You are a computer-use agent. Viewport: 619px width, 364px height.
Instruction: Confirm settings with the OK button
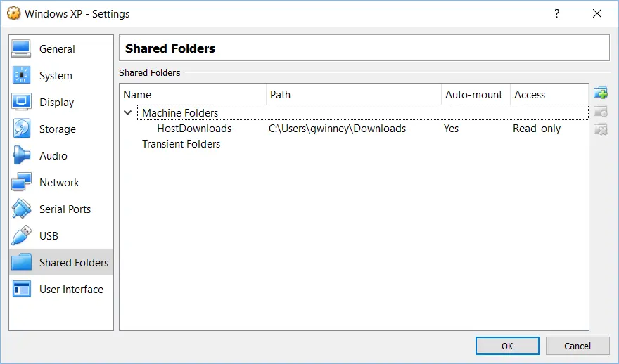(507, 346)
